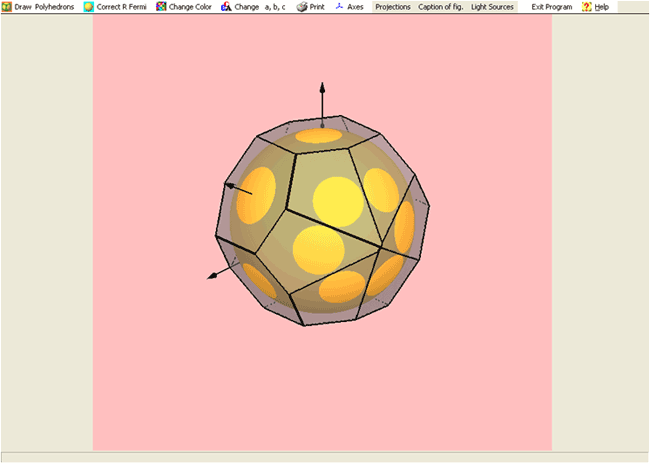Click the top orange circle on polyhedron

tap(319, 136)
